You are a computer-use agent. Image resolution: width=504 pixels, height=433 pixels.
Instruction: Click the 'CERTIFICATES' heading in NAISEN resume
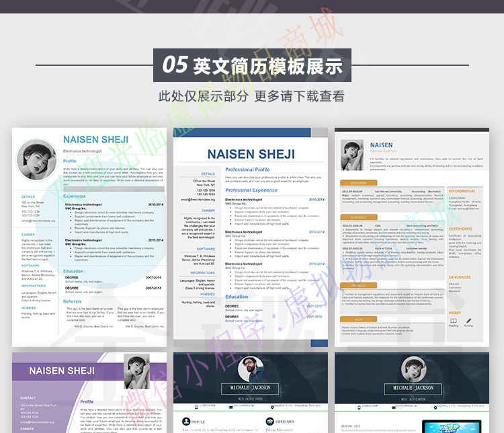460,229
